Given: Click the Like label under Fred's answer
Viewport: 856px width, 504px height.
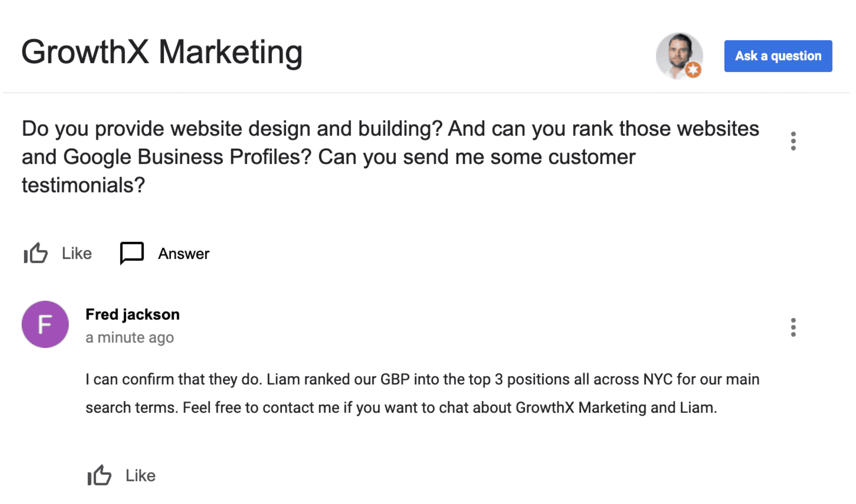Looking at the screenshot, I should pyautogui.click(x=140, y=476).
